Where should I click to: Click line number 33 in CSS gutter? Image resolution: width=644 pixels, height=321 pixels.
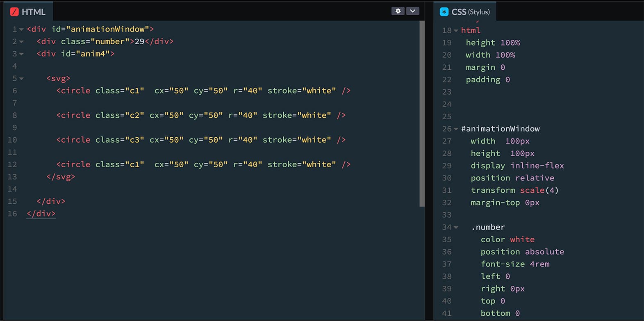[447, 215]
